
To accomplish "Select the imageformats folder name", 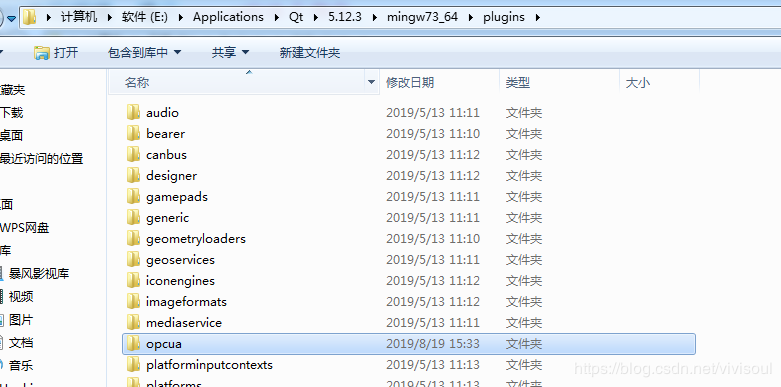I will (186, 302).
